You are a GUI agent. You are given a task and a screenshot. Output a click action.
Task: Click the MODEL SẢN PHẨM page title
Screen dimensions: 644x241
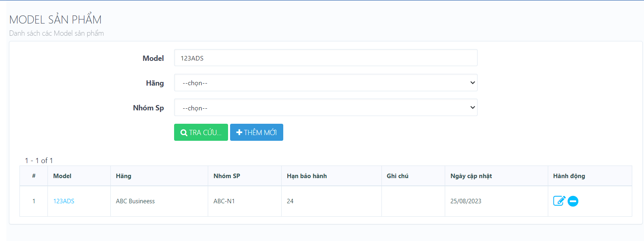[x=55, y=19]
